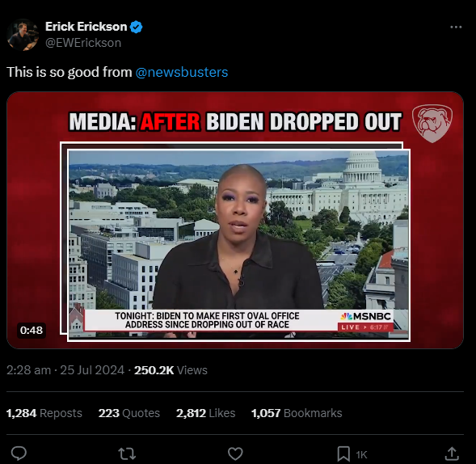Open the 250.2K Views analytics
Image resolution: width=476 pixels, height=464 pixels.
171,370
